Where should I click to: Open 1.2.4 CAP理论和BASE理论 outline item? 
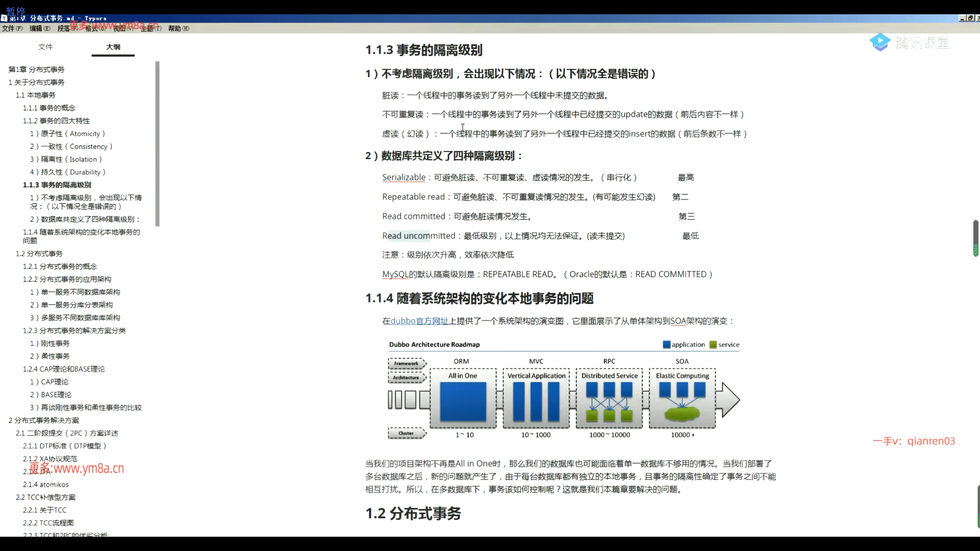point(63,369)
